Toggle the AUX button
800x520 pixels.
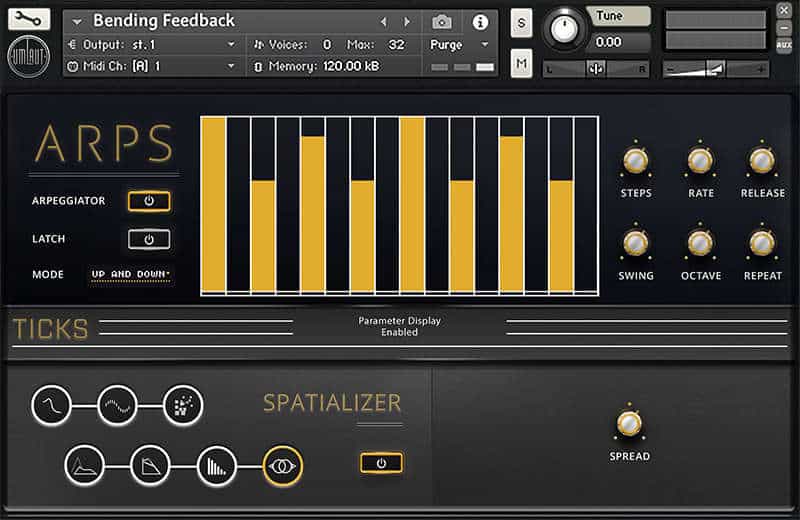tap(784, 45)
